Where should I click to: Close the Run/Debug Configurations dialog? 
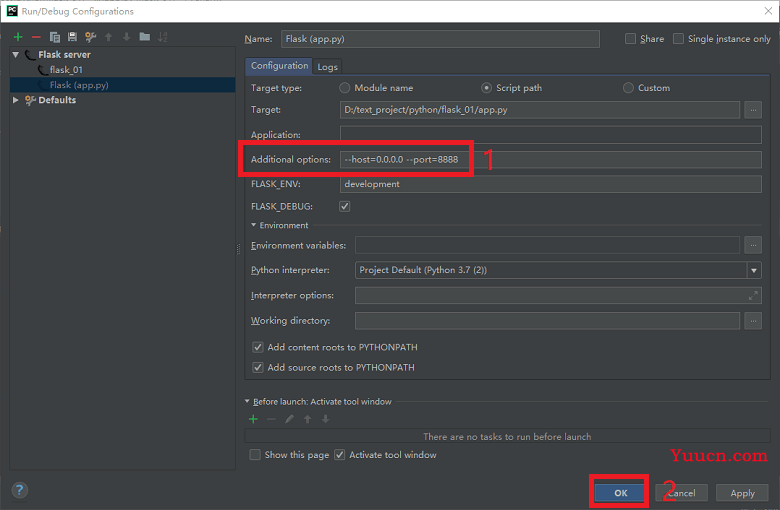pyautogui.click(x=768, y=11)
